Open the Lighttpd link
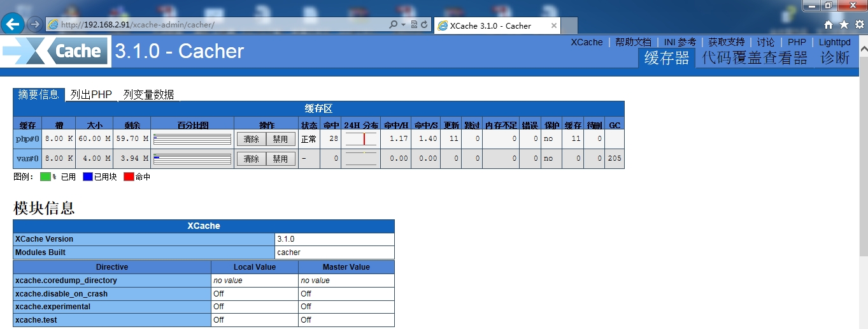868x329 pixels. pos(834,42)
